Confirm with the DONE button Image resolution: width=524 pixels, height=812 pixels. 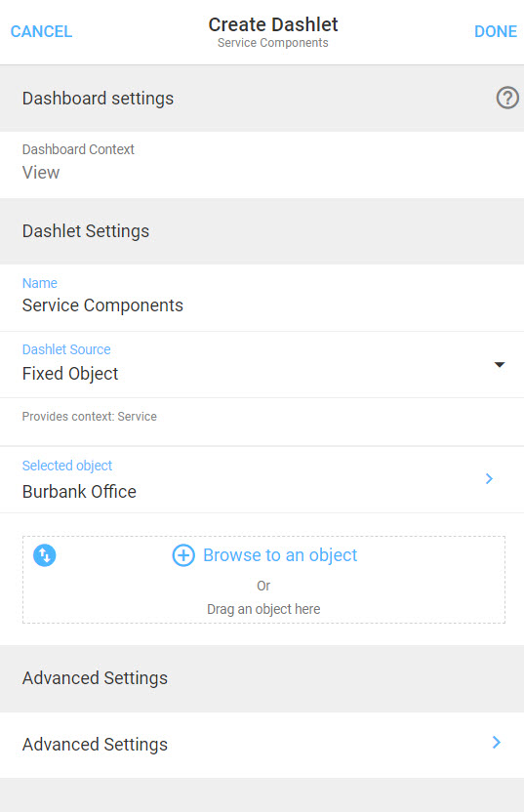pyautogui.click(x=496, y=31)
